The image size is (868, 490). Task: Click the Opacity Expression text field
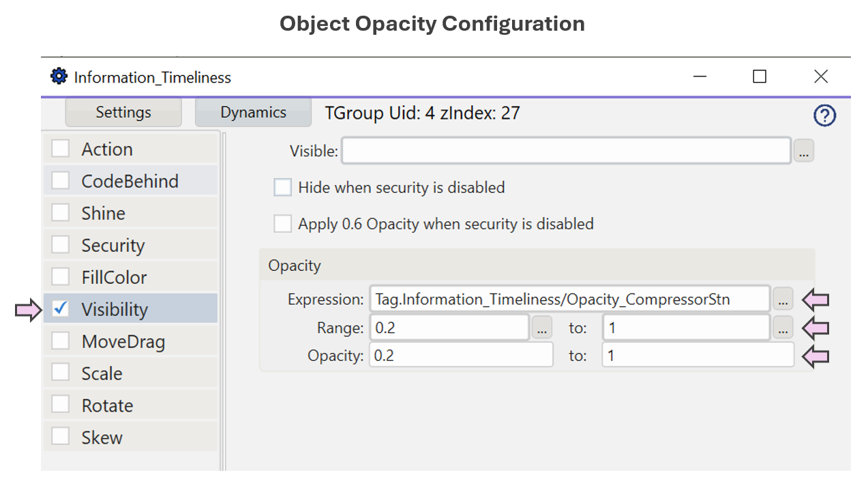point(569,299)
